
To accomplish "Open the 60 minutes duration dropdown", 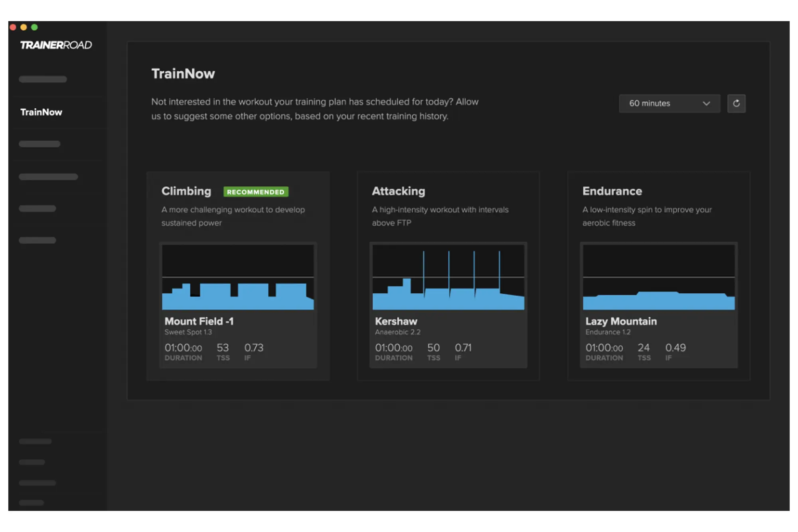I will [670, 104].
